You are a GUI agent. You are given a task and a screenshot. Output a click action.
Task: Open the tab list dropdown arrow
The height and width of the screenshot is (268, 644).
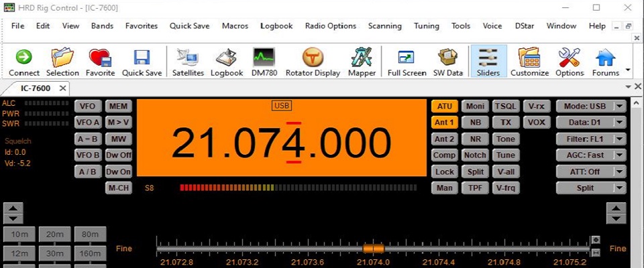tap(628, 86)
